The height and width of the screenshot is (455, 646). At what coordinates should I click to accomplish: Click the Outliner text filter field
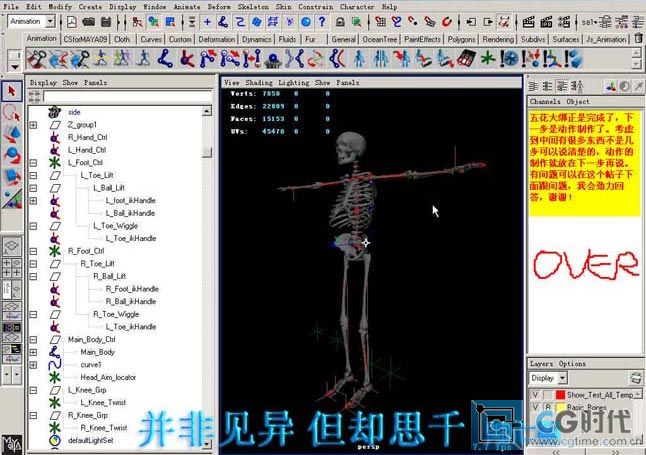click(x=127, y=96)
